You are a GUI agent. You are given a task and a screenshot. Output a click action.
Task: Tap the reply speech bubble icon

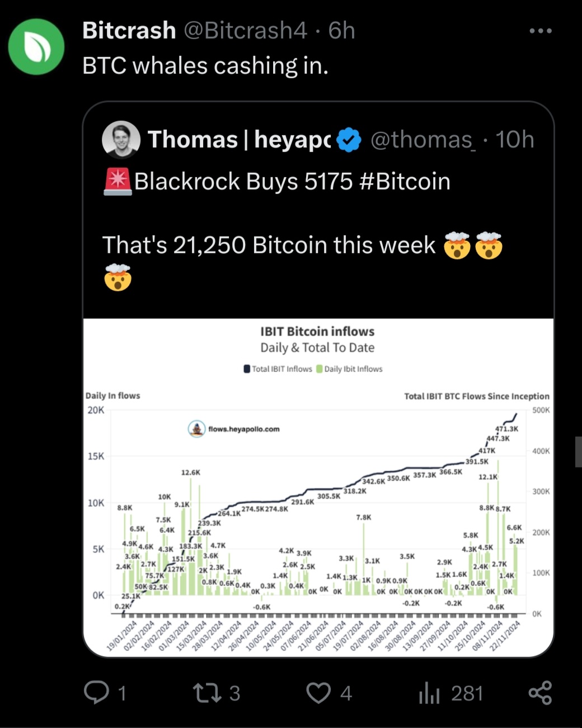coord(96,693)
